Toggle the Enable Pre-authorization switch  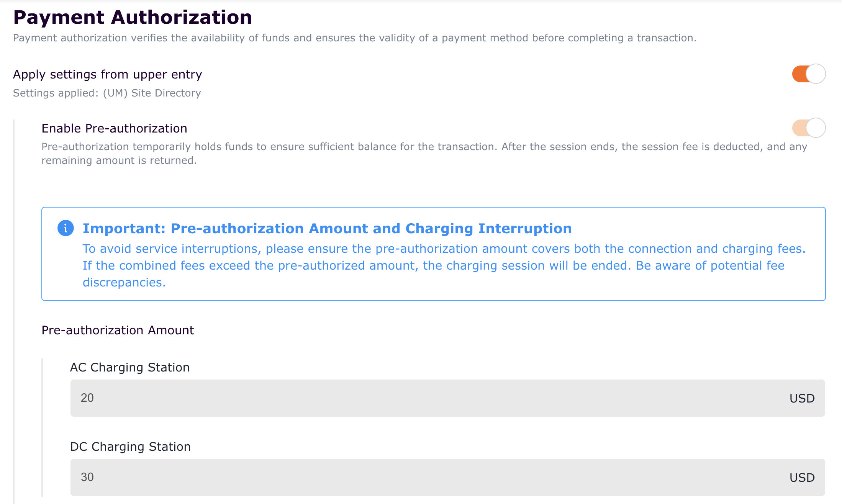coord(808,128)
